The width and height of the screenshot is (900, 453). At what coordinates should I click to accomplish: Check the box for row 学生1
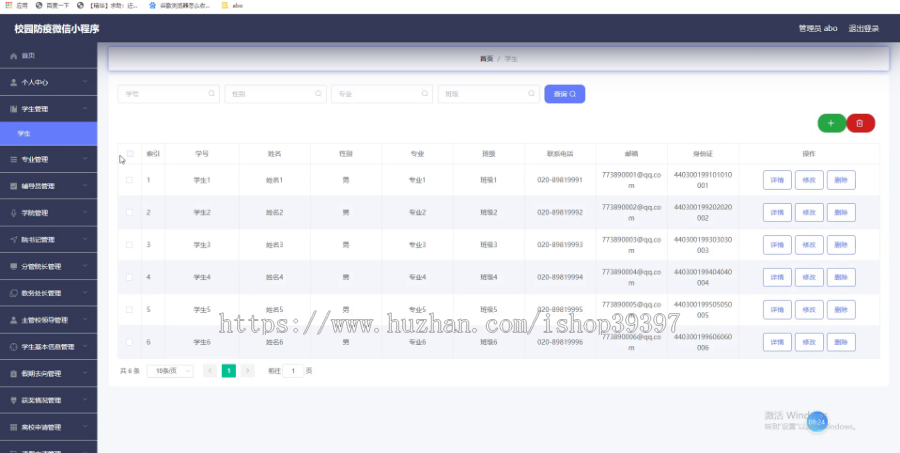click(129, 180)
